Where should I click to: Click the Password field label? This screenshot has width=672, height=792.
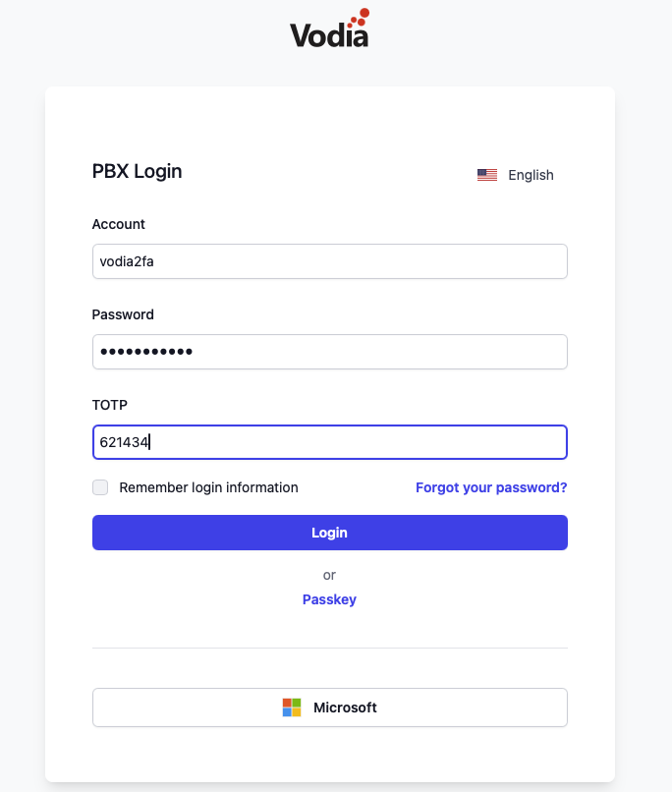123,314
